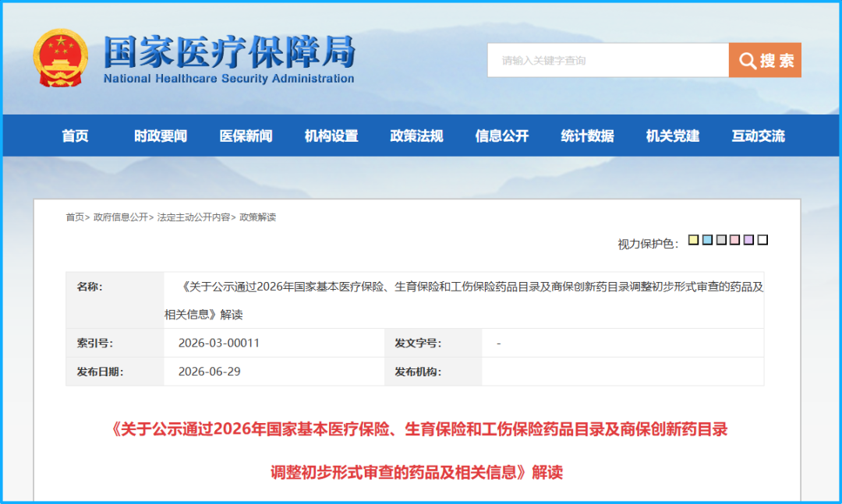Viewport: 842px width, 504px height.
Task: Click the national emblem logo
Action: 61,58
